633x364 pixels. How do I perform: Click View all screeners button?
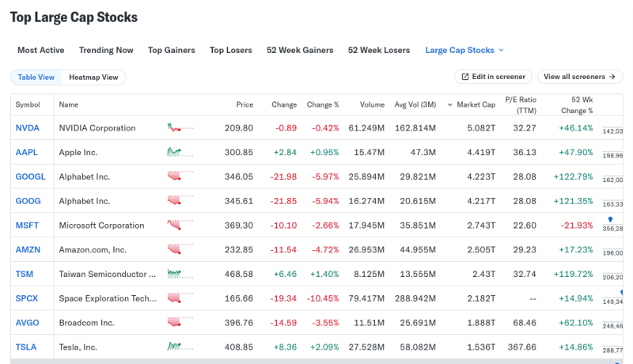click(x=580, y=77)
